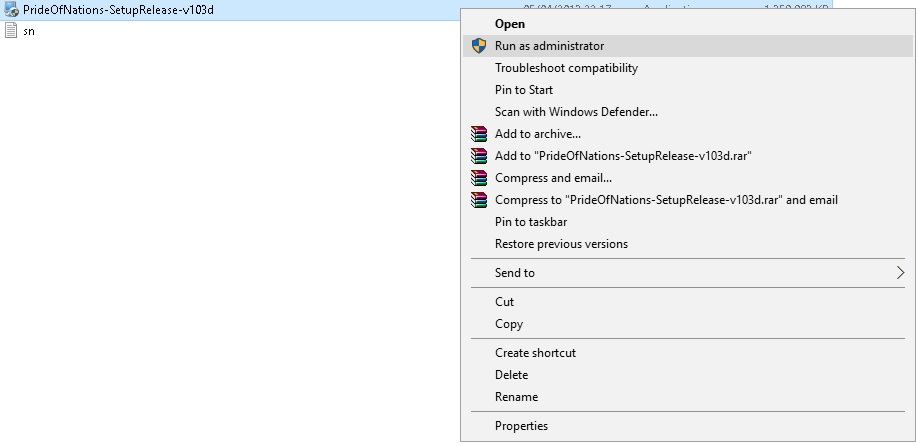Pin the installer to taskbar
The image size is (916, 445).
coord(531,222)
